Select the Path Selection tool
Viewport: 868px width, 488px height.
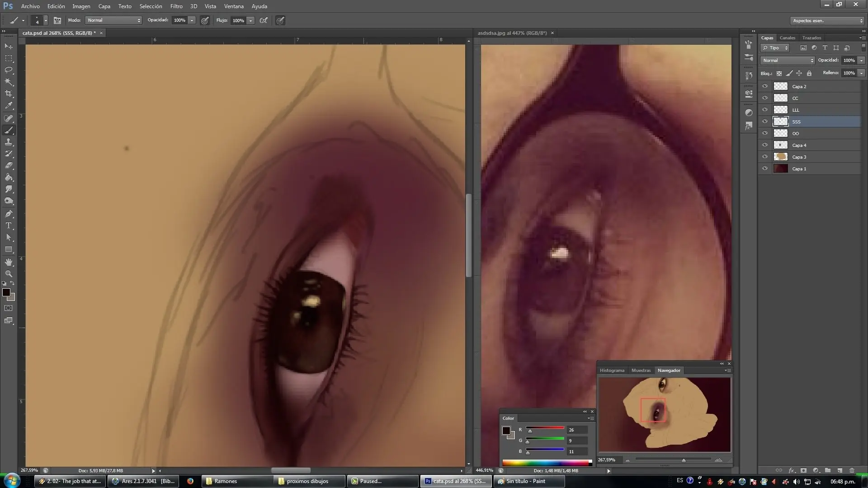point(9,237)
